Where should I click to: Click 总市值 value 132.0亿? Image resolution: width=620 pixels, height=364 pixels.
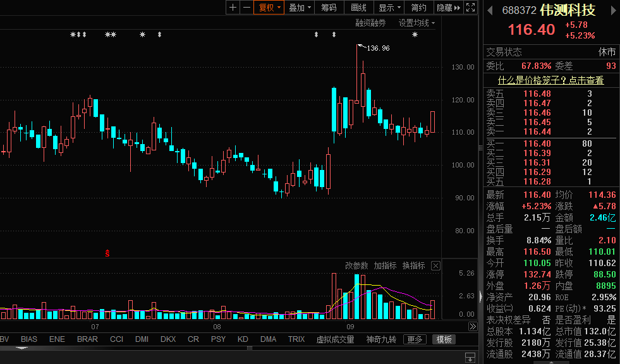599,331
